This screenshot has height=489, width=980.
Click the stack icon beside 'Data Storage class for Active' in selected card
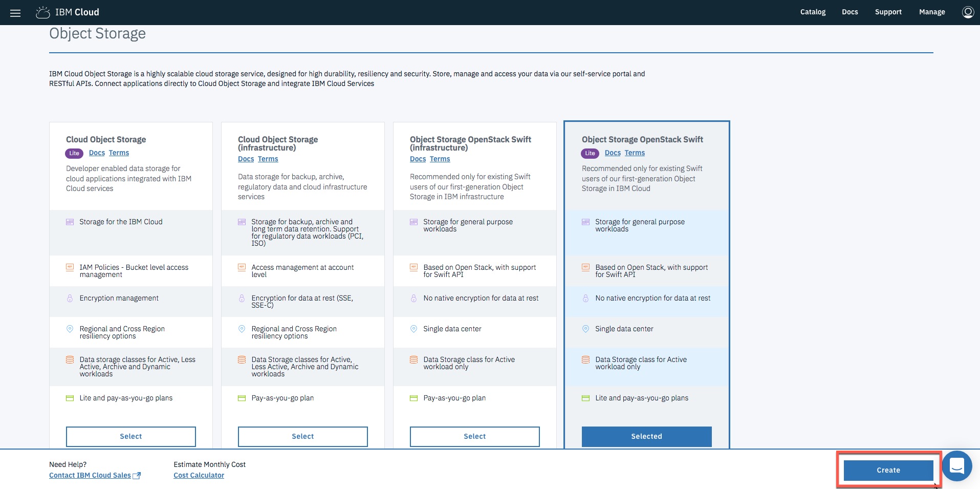[585, 359]
